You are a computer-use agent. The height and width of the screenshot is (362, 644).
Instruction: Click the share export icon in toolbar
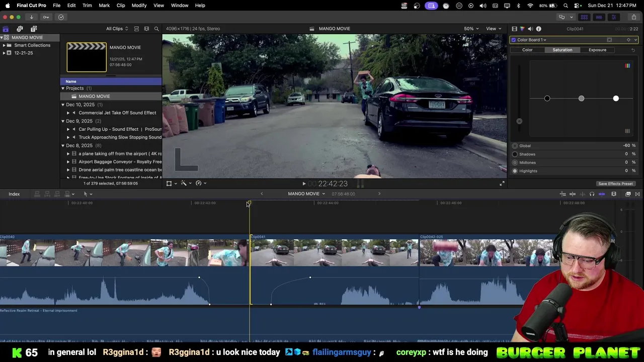click(633, 17)
